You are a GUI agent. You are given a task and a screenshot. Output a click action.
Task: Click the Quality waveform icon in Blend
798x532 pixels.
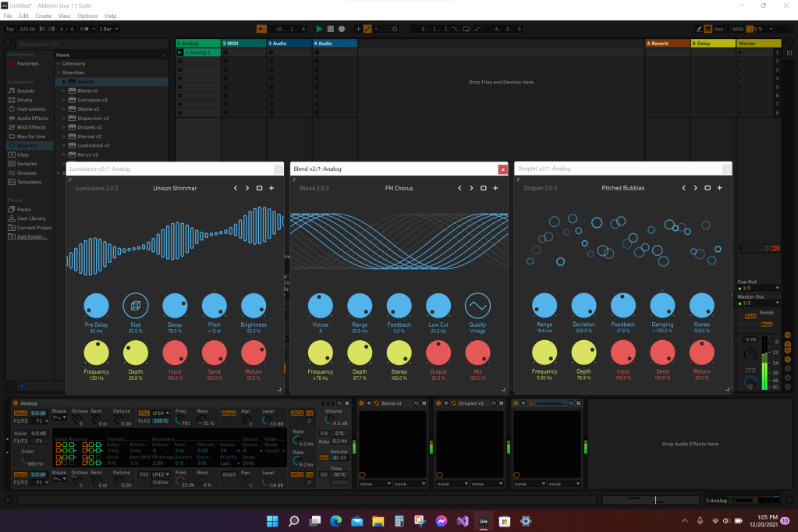(x=477, y=306)
